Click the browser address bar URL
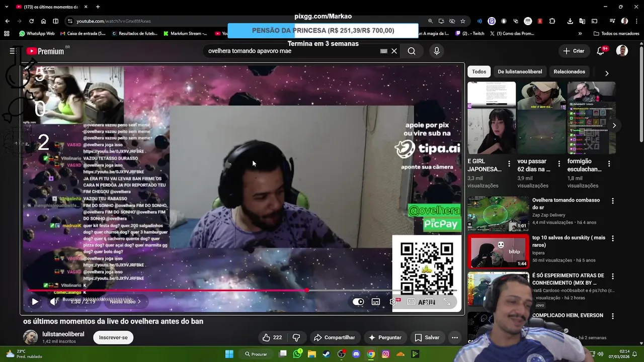This screenshot has width=644, height=362. point(114,21)
